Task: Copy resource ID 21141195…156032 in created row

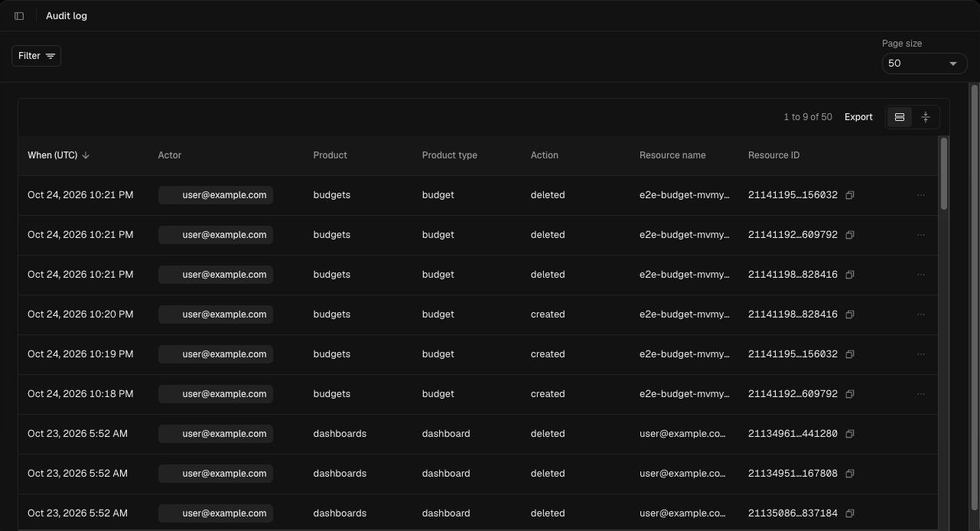Action: [850, 354]
